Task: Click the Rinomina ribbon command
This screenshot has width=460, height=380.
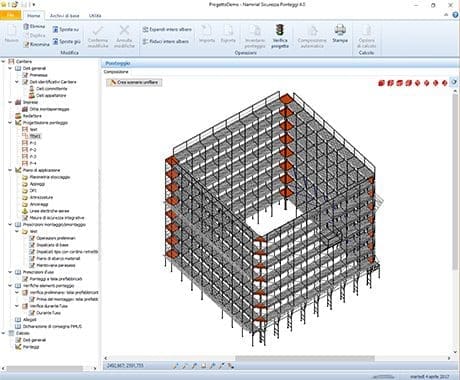Action: 36,44
